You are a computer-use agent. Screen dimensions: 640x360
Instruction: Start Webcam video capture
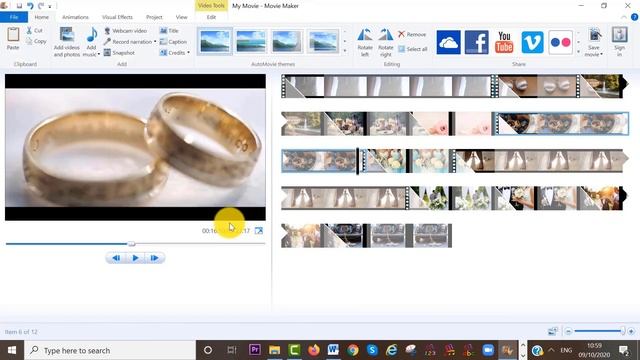[125, 31]
